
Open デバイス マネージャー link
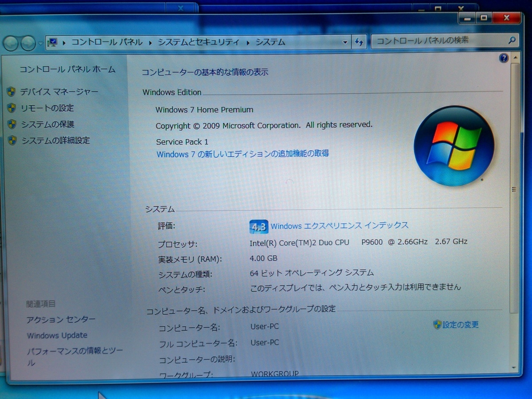point(59,92)
